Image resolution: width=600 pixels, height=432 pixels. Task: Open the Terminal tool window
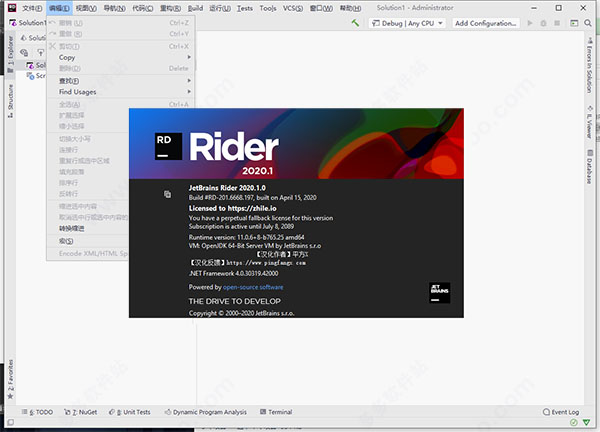pyautogui.click(x=276, y=412)
